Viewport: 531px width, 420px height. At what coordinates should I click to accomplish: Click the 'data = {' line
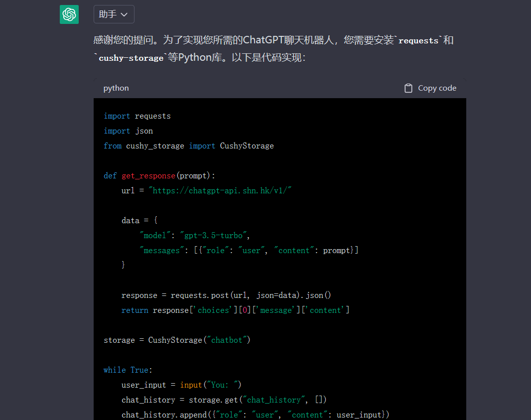click(x=139, y=221)
